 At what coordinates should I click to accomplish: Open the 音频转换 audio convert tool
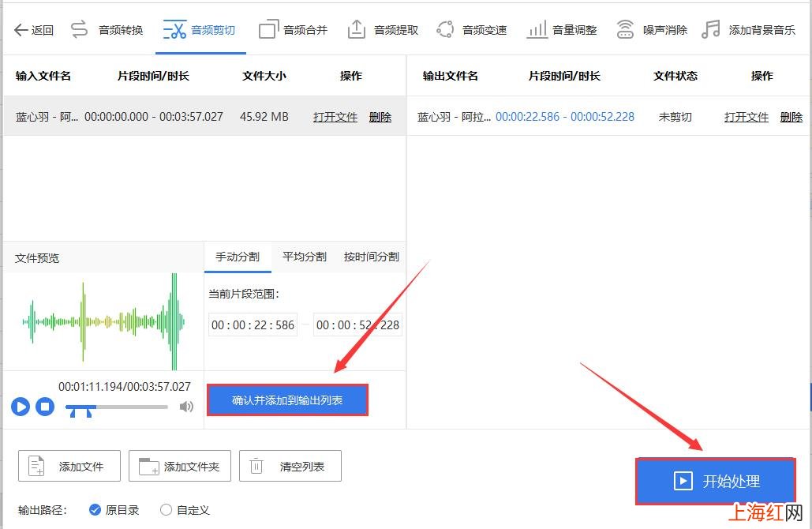pyautogui.click(x=107, y=30)
